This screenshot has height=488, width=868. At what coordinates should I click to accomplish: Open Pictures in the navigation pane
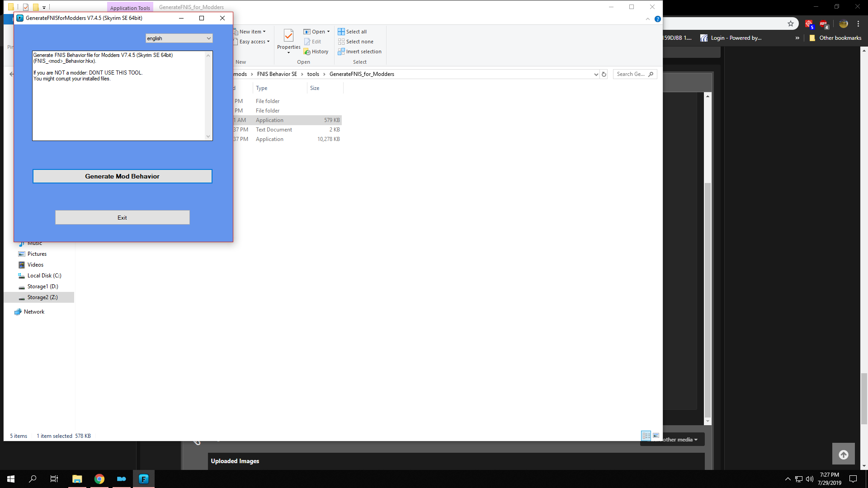pos(37,254)
